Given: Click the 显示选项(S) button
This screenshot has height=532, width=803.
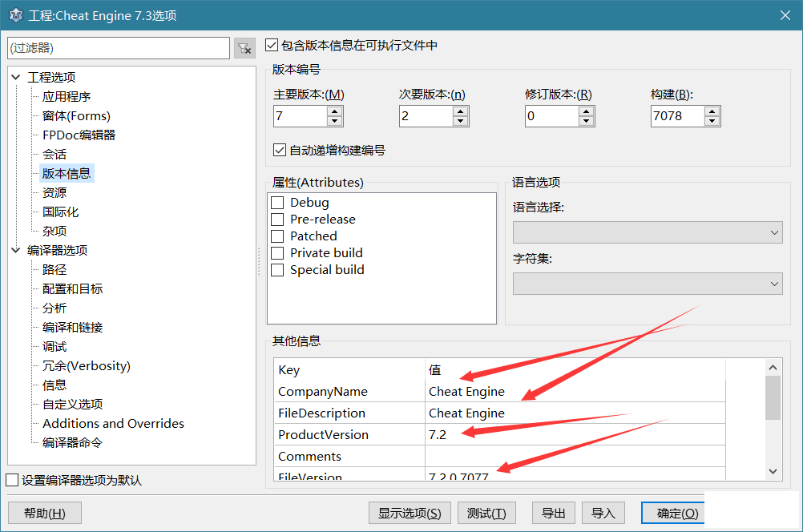Looking at the screenshot, I should [410, 513].
